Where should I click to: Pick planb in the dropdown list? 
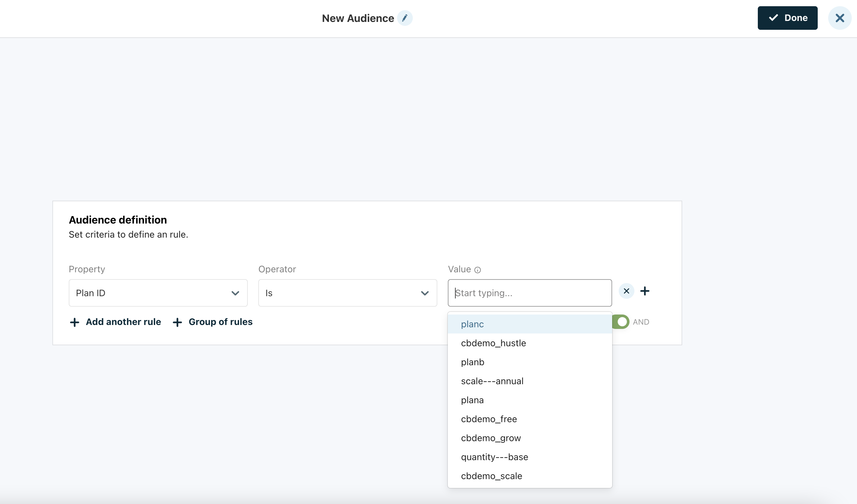tap(472, 362)
